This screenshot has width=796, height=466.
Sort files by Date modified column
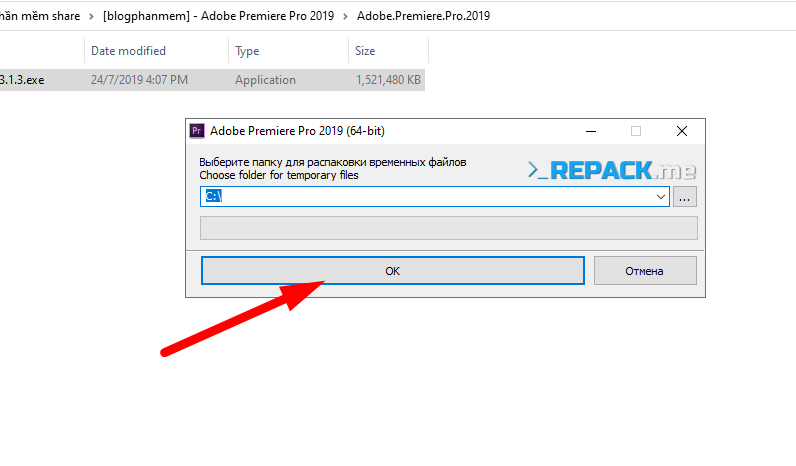tap(128, 51)
